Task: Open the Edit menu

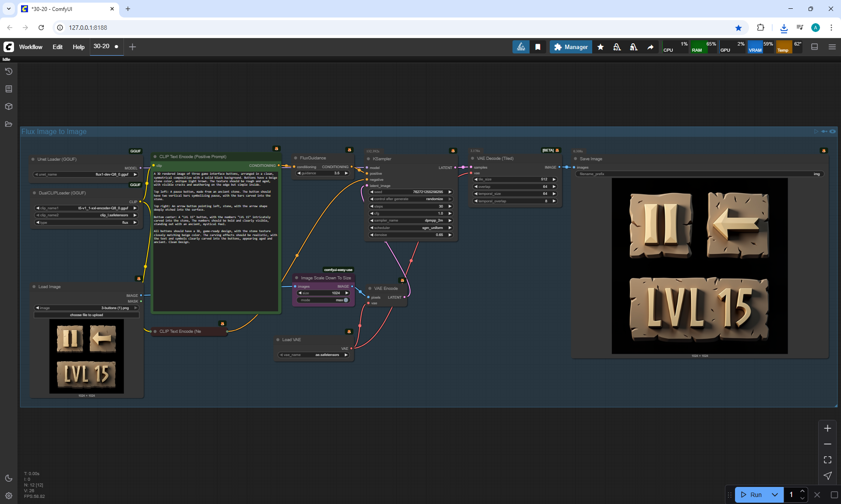Action: (x=57, y=47)
